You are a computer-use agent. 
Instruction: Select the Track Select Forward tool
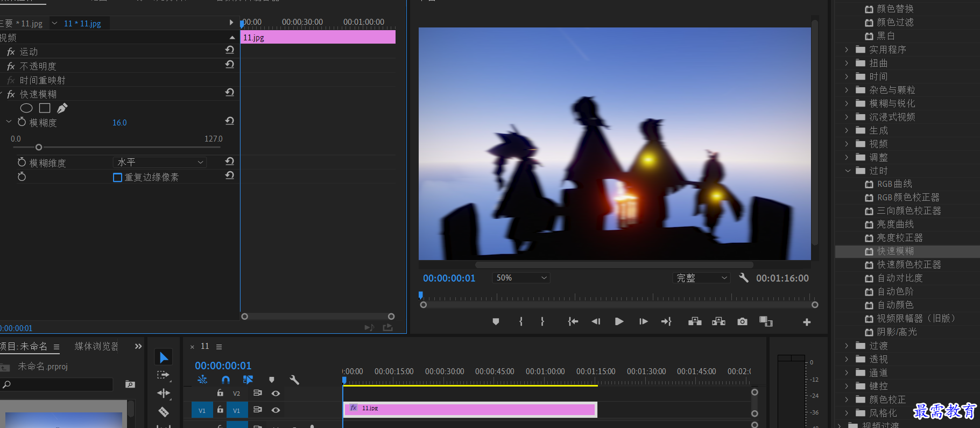point(163,375)
